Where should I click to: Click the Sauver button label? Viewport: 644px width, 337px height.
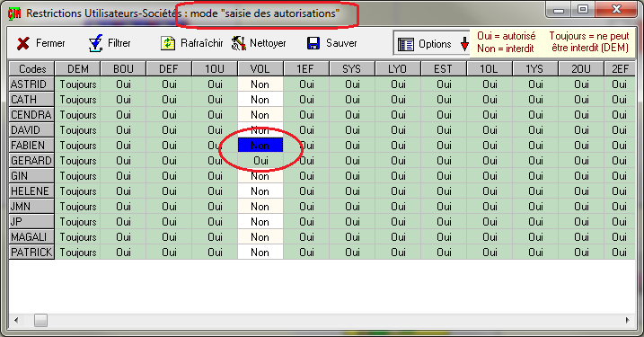tap(341, 43)
